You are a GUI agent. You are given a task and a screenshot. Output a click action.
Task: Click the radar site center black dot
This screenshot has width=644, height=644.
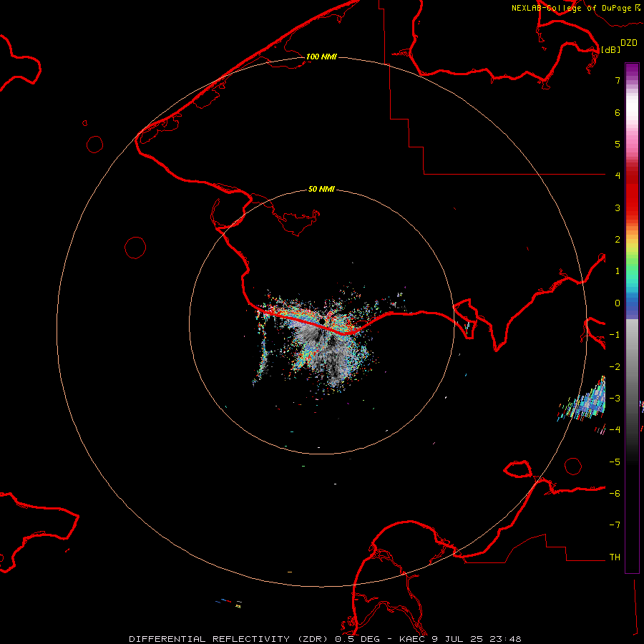[322, 321]
